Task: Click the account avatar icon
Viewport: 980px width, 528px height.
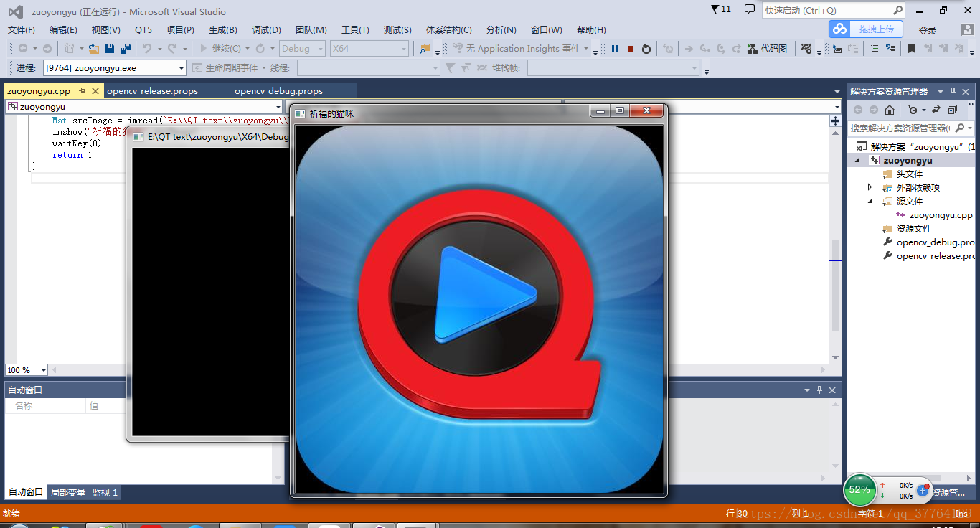Action: pos(968,29)
